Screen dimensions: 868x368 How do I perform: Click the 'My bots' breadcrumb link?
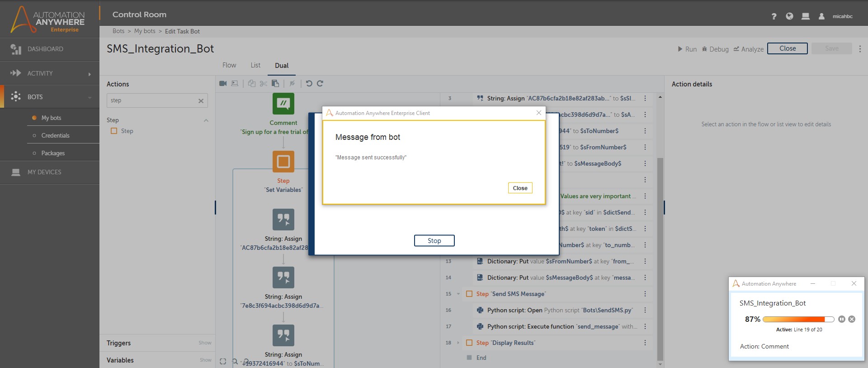[145, 31]
